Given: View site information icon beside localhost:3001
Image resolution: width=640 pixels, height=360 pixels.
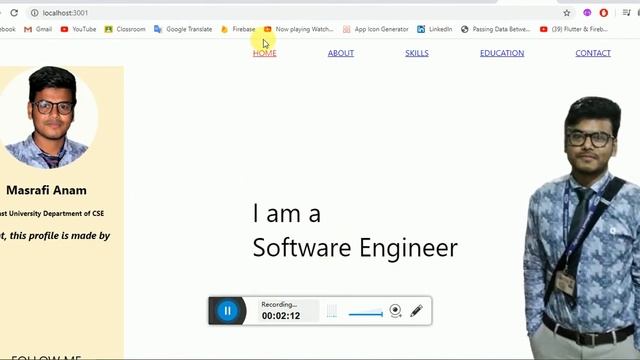Looking at the screenshot, I should tap(35, 13).
